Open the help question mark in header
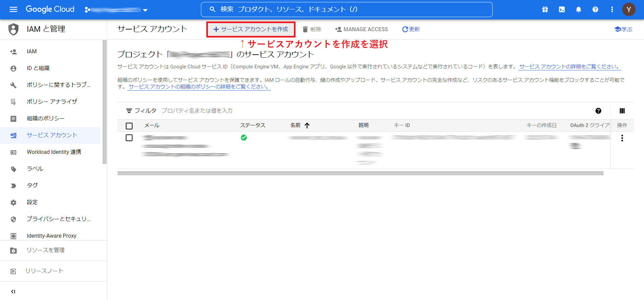644x300 pixels. pos(595,9)
